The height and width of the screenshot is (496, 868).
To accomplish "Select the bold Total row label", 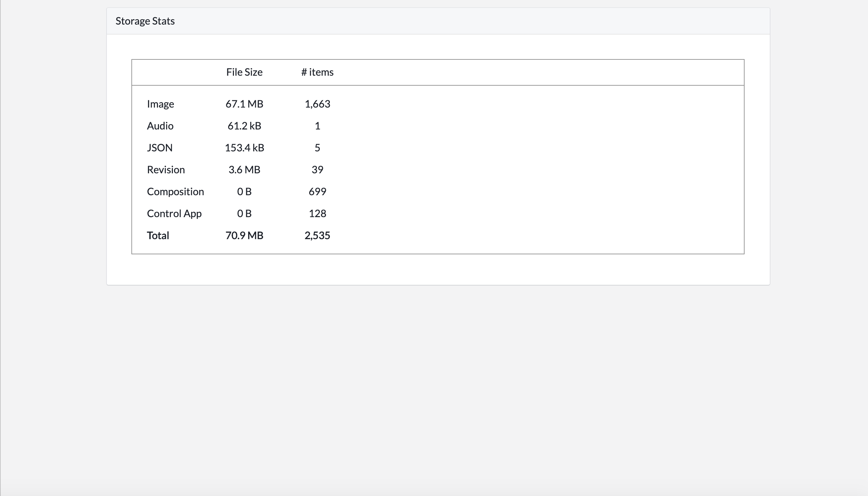I will point(158,235).
